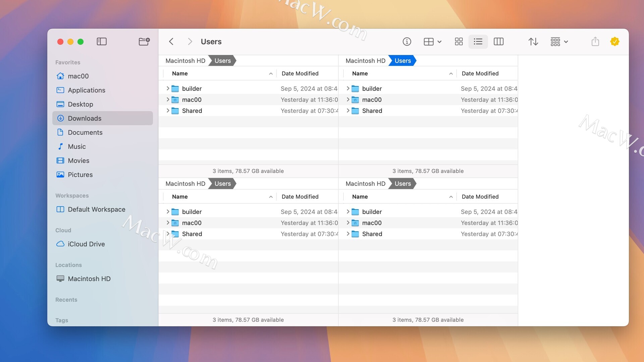
Task: Click the new folder icon
Action: 144,42
